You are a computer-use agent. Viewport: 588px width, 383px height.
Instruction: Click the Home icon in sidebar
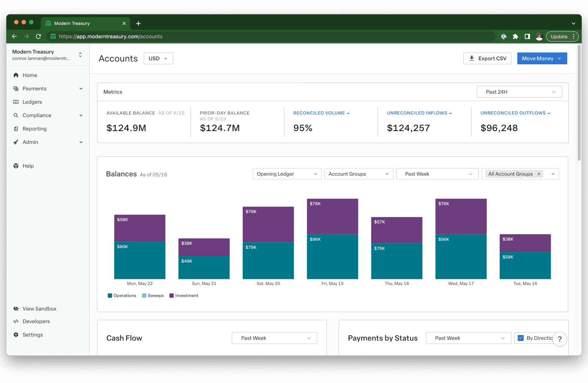click(x=16, y=75)
